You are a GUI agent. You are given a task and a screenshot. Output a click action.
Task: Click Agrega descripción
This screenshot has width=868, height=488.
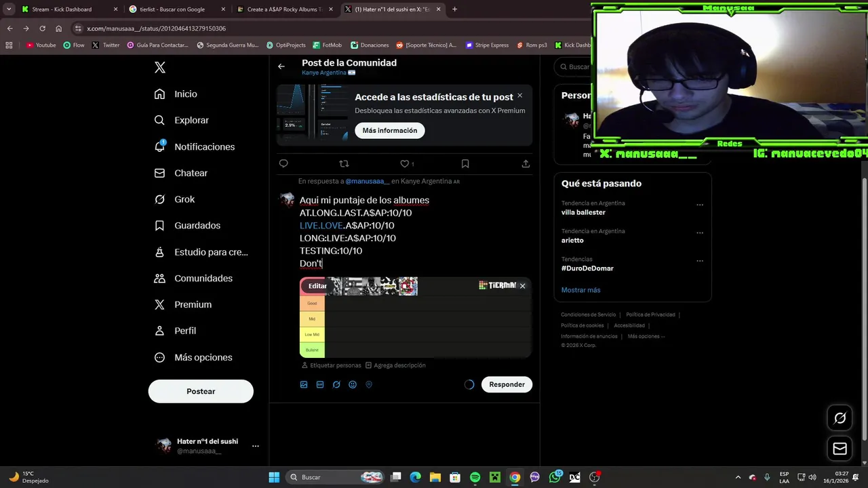(395, 365)
